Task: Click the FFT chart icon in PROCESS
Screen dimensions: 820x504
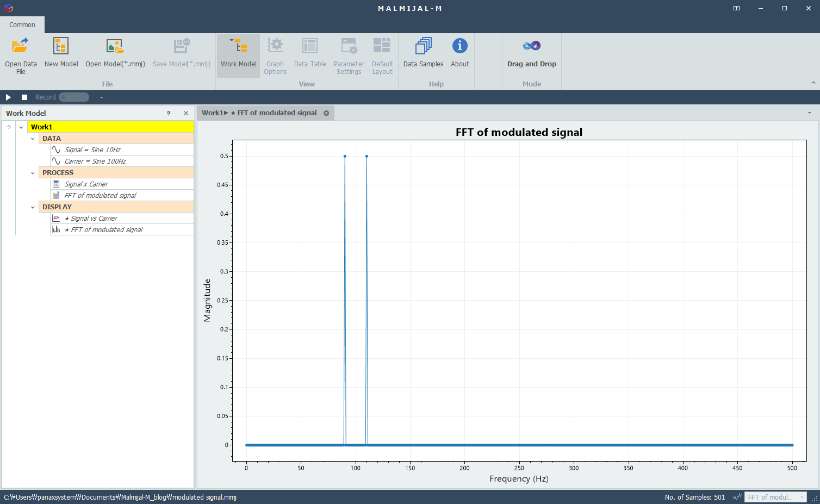Action: (56, 195)
